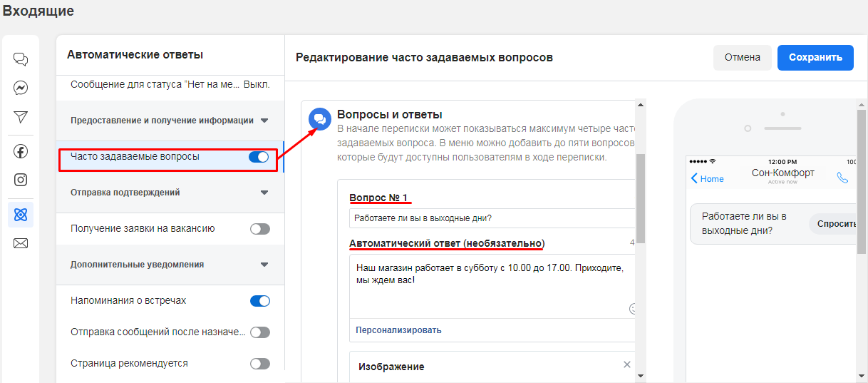
Task: Select Сообщение для статуса Нет на месте row
Action: pos(170,85)
